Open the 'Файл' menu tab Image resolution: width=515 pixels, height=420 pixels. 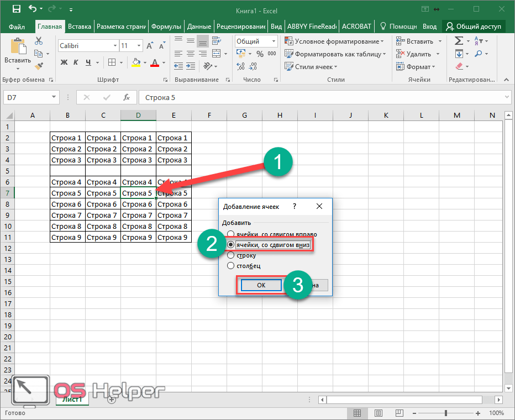pyautogui.click(x=17, y=27)
